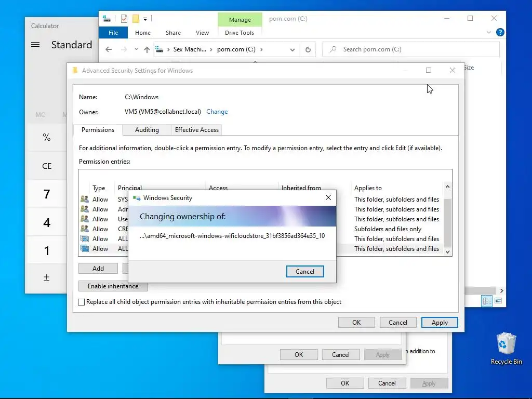The image size is (532, 399).
Task: Open the customize Quick Access Toolbar arrow
Action: (x=145, y=19)
